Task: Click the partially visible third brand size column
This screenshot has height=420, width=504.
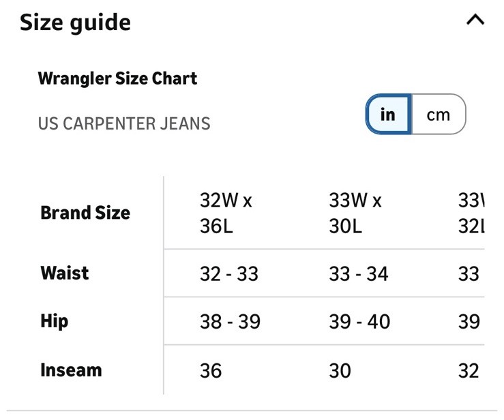Action: pos(471,213)
